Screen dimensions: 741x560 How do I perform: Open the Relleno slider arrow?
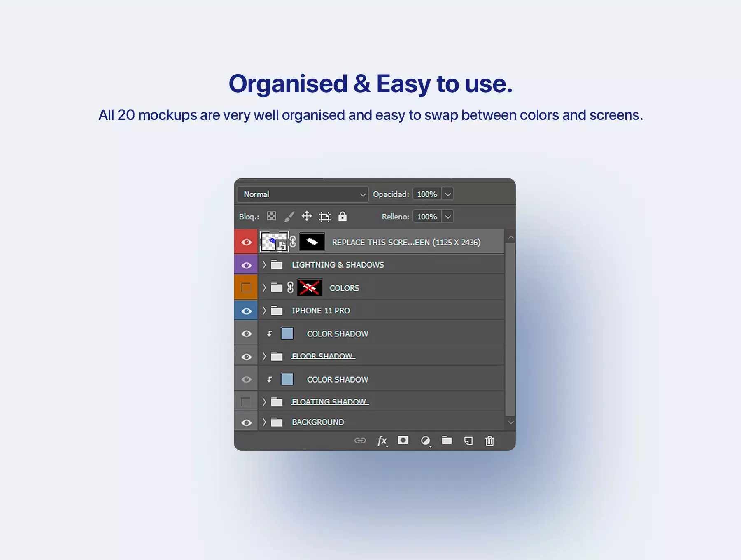click(x=448, y=216)
